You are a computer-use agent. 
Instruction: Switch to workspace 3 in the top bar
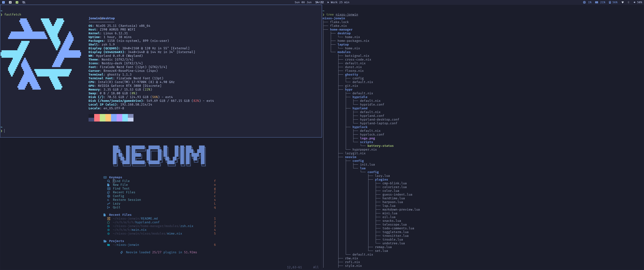17,2
